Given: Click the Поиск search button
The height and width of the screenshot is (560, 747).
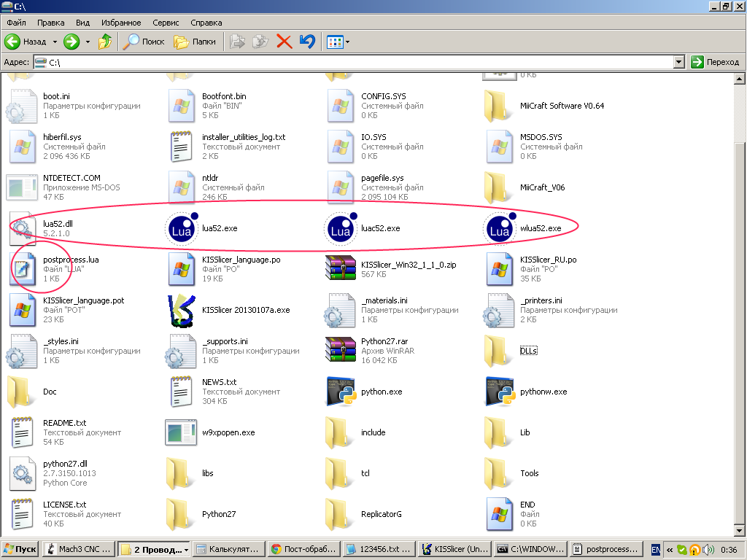Looking at the screenshot, I should click(144, 42).
